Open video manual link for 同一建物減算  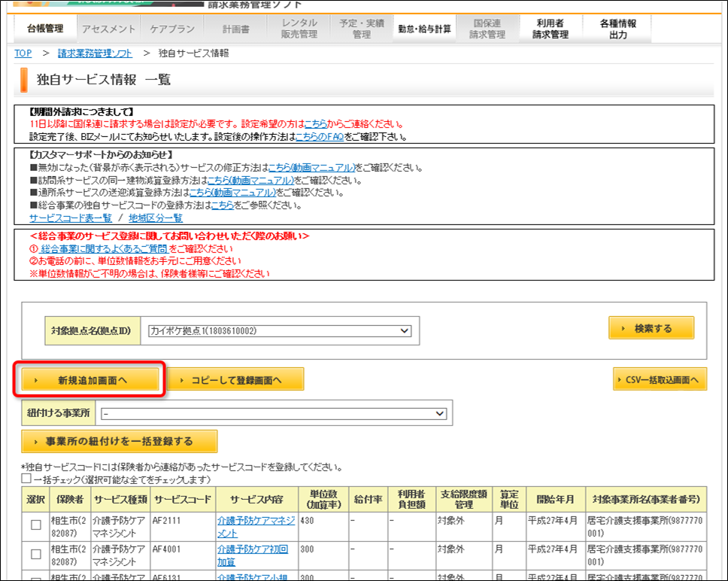click(x=250, y=180)
